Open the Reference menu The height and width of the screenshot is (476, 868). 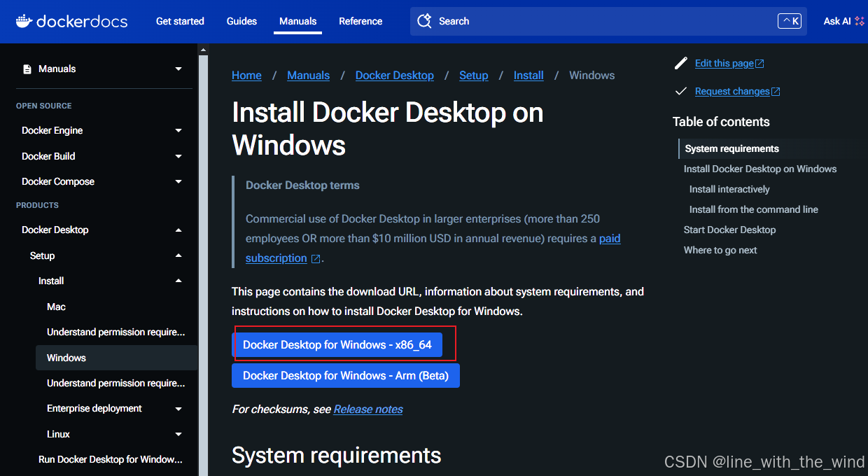tap(360, 21)
